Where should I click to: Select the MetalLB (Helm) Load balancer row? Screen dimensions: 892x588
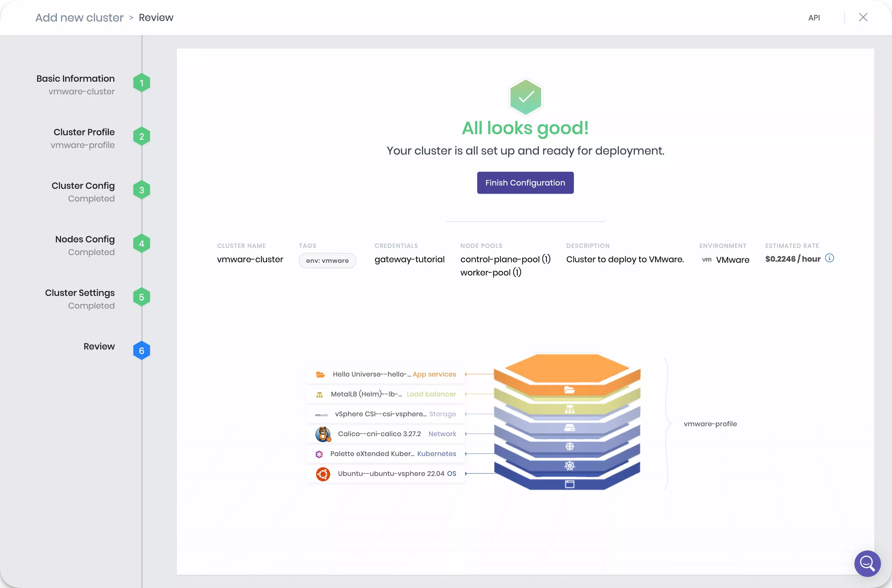point(385,394)
